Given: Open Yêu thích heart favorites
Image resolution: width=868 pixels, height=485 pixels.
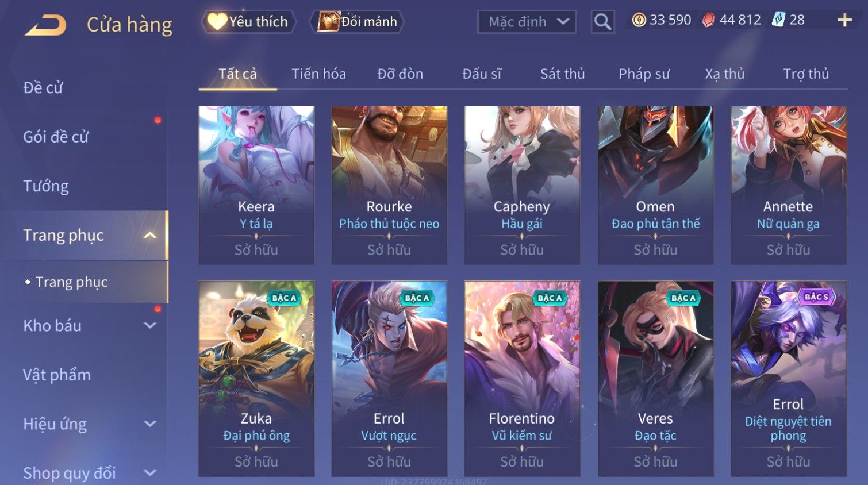Looking at the screenshot, I should [x=248, y=22].
